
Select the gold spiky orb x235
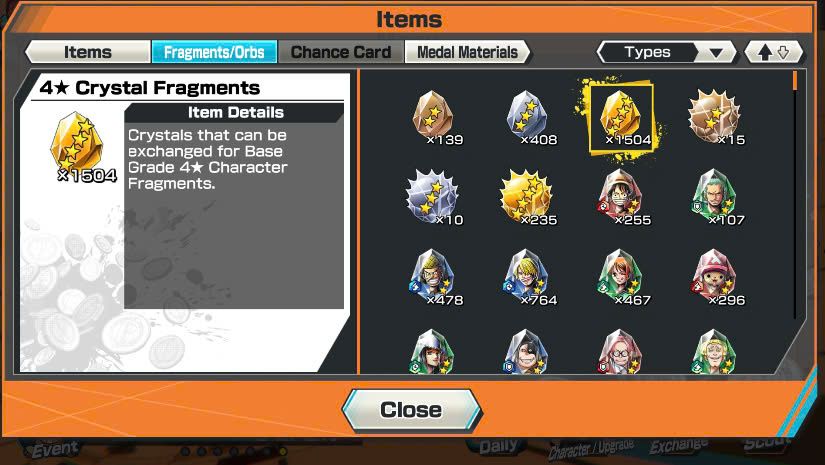click(x=527, y=197)
